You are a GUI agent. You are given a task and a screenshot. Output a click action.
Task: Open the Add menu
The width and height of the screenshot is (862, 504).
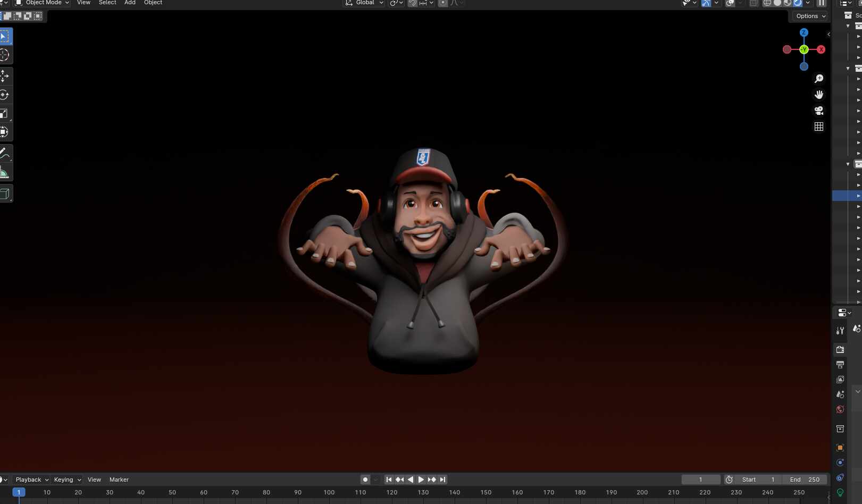point(130,3)
